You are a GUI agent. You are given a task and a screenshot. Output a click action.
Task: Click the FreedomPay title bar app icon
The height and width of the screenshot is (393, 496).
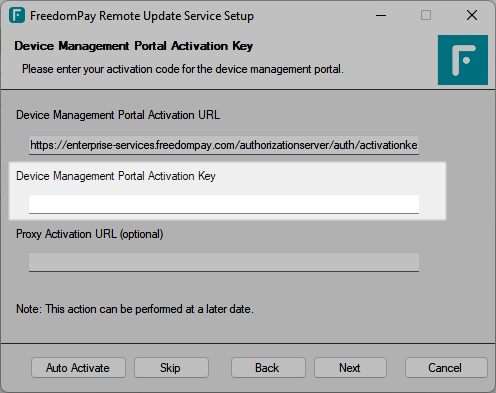pos(17,15)
